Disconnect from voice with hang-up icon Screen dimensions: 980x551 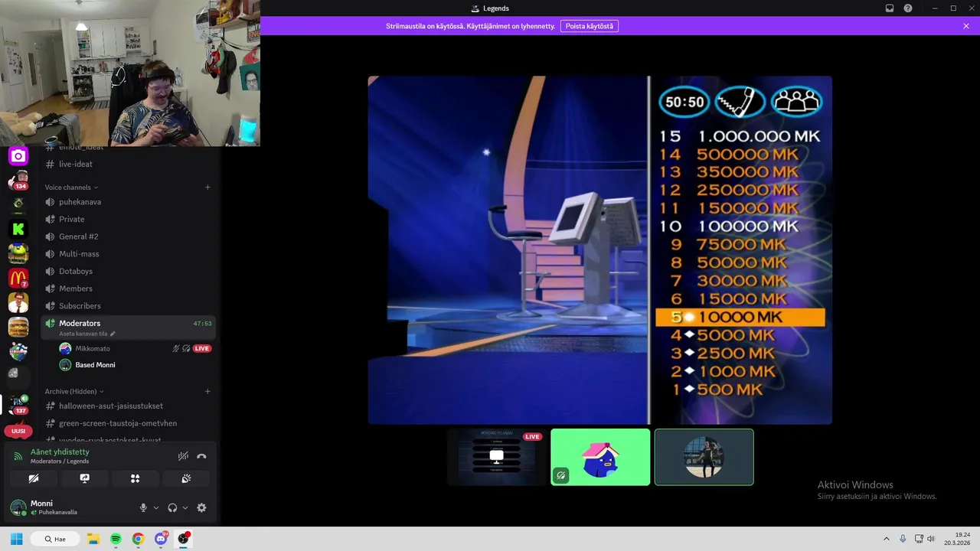click(201, 456)
